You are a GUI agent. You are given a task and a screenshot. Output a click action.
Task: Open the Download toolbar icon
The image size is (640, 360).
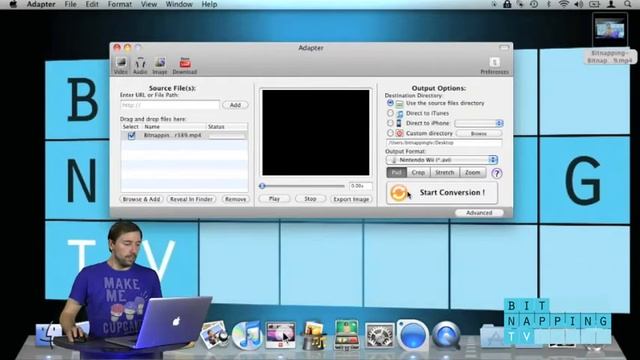(185, 65)
